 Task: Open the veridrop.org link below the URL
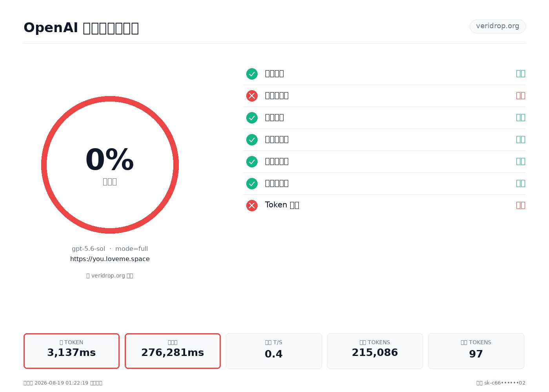point(110,276)
